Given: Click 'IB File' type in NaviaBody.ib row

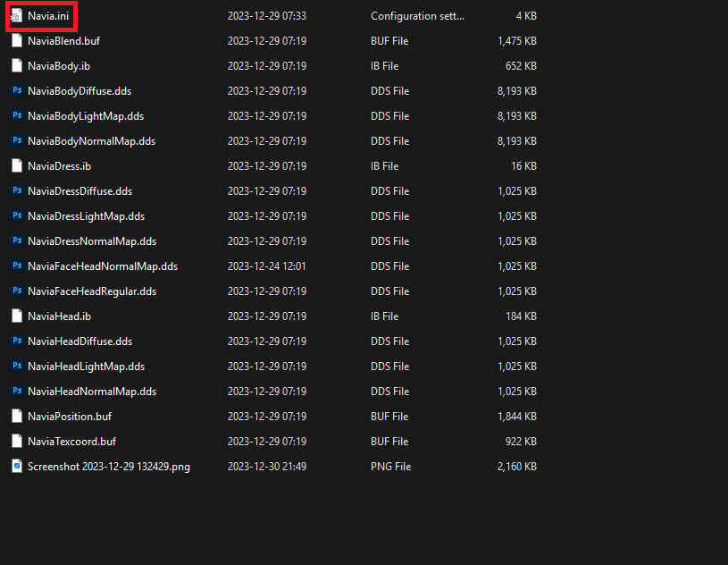Looking at the screenshot, I should pyautogui.click(x=384, y=66).
